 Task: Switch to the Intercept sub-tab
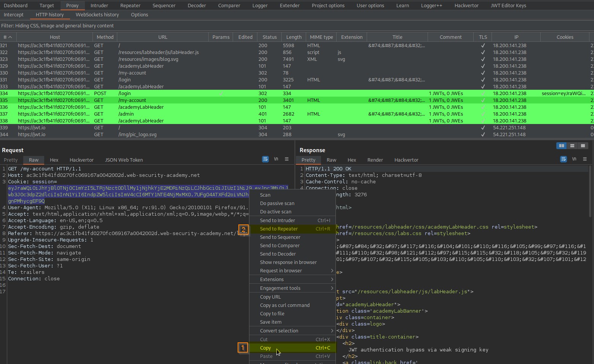click(x=14, y=15)
